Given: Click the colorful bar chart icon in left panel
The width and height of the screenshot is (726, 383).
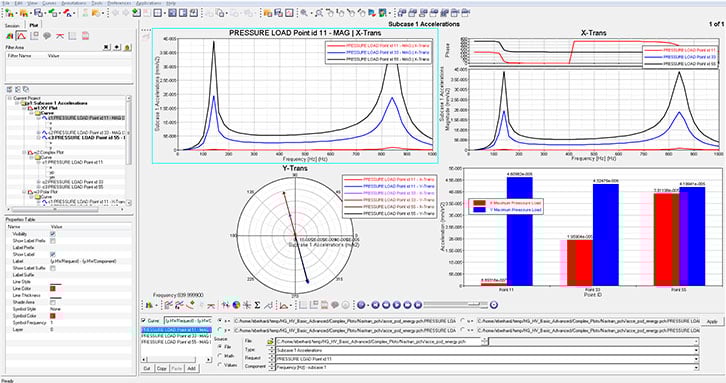Looking at the screenshot, I should [x=9, y=36].
